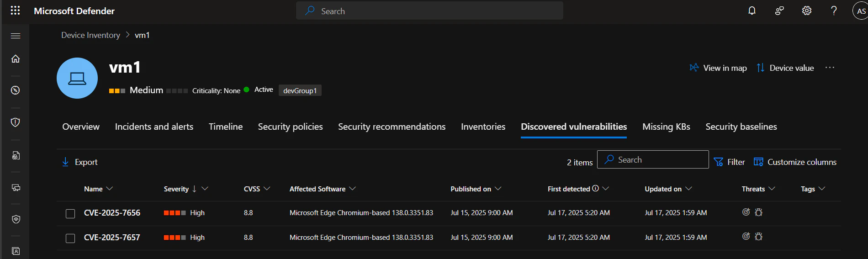Open the shield-with-circle icon in sidebar

[16, 219]
